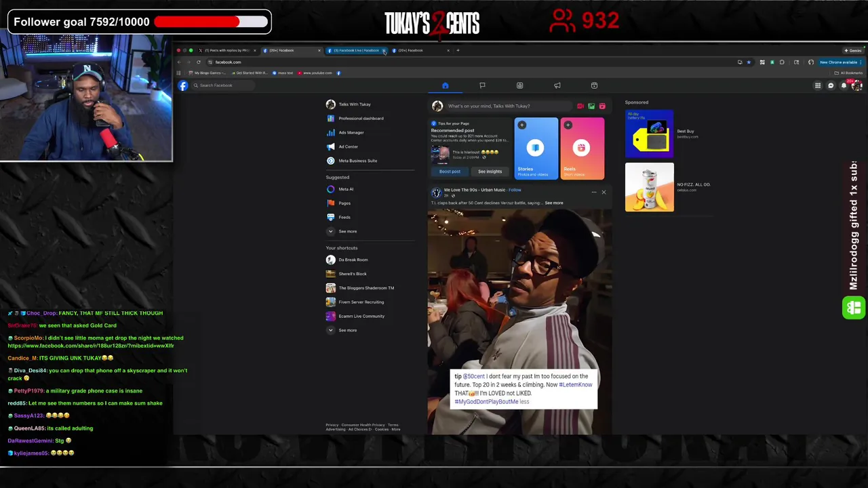Click New Chrome available button
The height and width of the screenshot is (488, 868).
(840, 62)
